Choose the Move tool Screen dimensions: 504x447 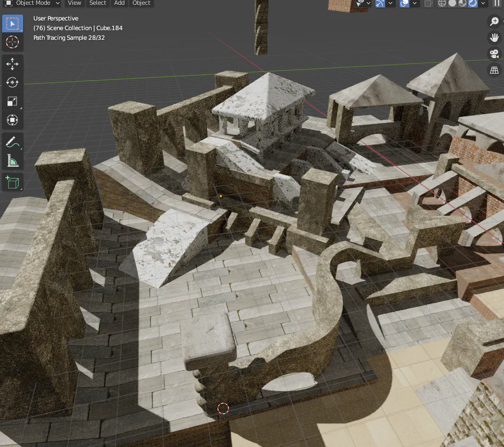pos(12,64)
